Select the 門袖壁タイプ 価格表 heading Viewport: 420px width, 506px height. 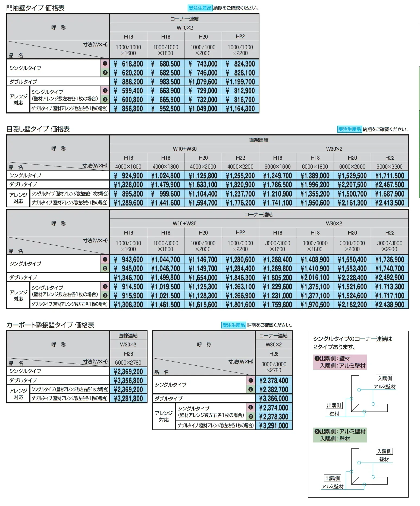coord(35,8)
